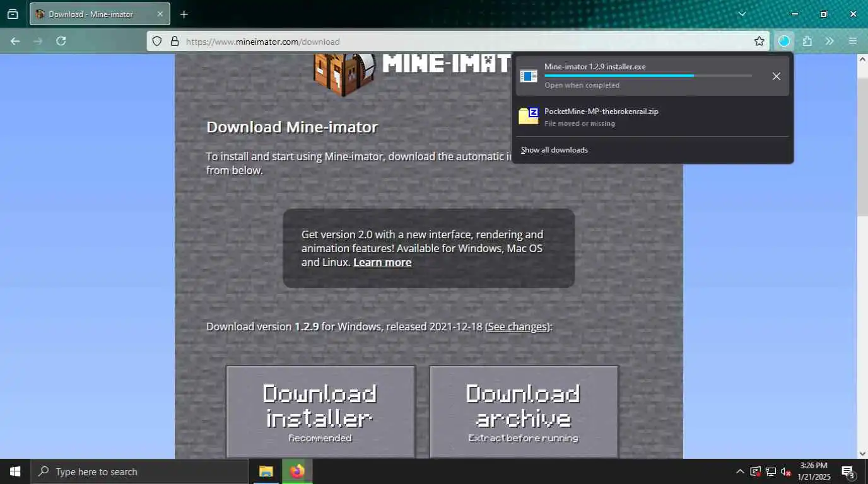Show hidden system tray icons
Viewport: 868px width, 484px height.
pos(740,471)
